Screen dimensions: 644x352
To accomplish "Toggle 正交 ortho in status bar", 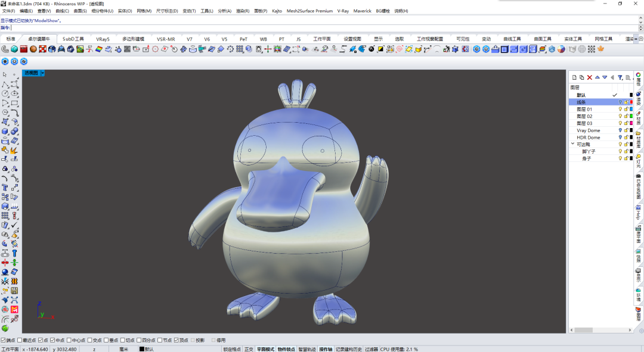I will coord(249,349).
